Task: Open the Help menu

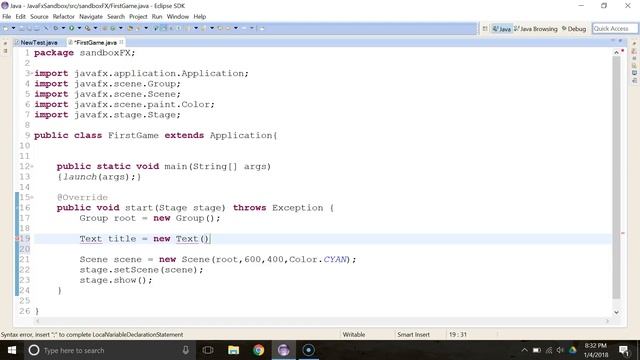Action: tap(200, 17)
